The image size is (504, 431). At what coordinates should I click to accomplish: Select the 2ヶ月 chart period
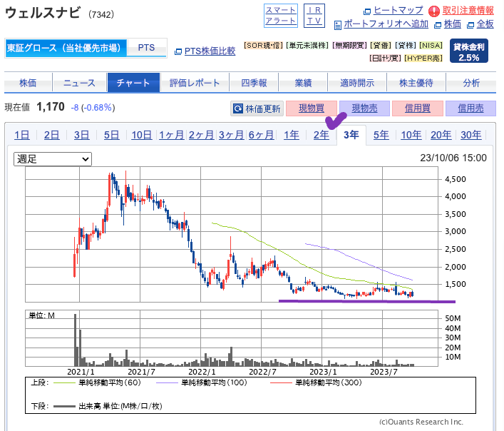(x=202, y=135)
